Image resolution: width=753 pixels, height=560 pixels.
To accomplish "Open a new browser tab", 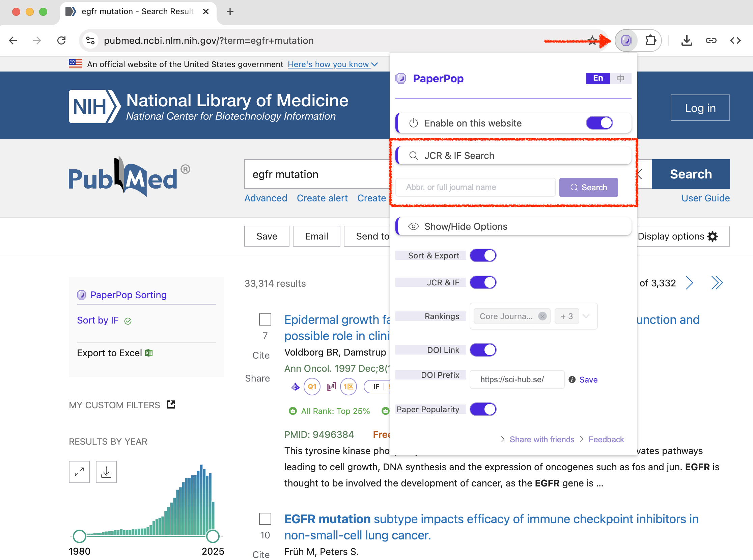I will coord(230,11).
